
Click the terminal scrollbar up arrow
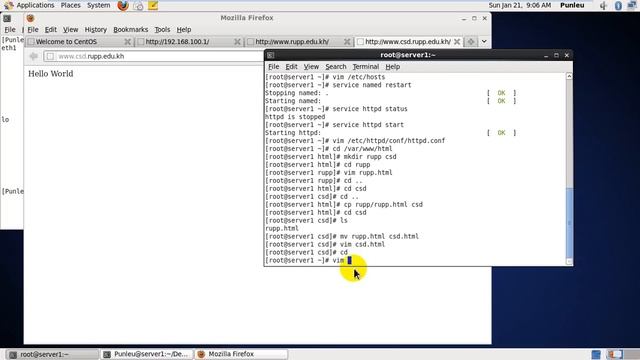[569, 76]
